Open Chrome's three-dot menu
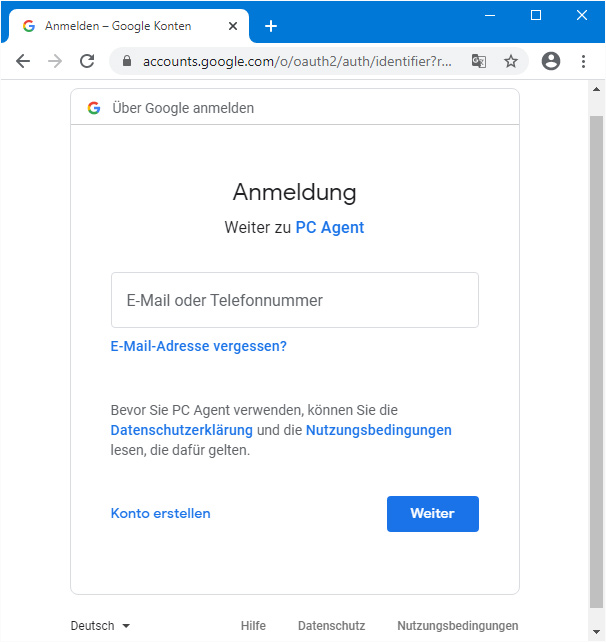This screenshot has width=606, height=642. coord(583,61)
